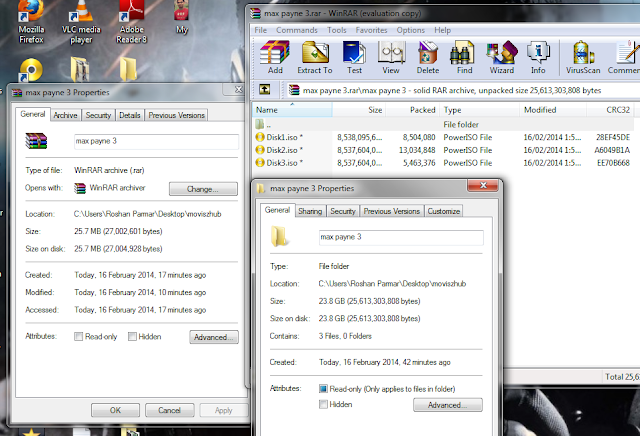Enable Hidden in rar Properties
The width and height of the screenshot is (640, 436).
132,336
